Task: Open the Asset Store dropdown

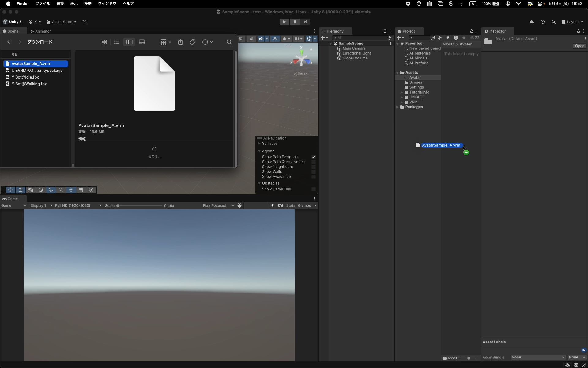Action: 62,22
